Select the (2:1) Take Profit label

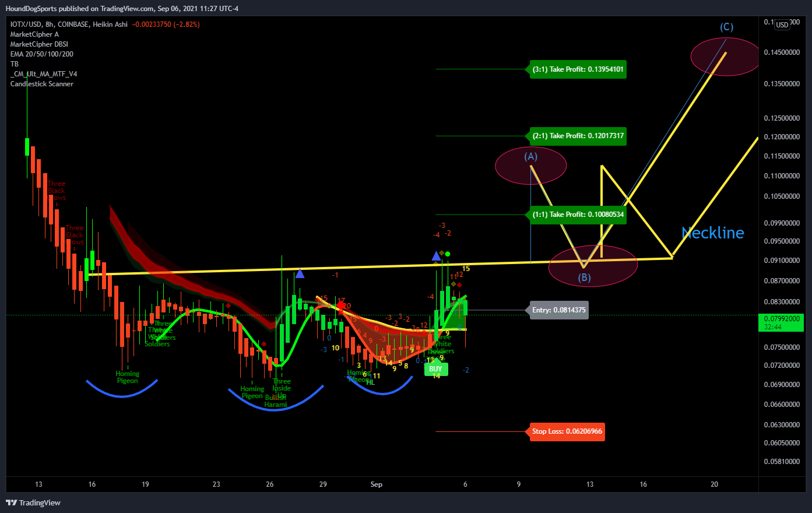[x=578, y=136]
